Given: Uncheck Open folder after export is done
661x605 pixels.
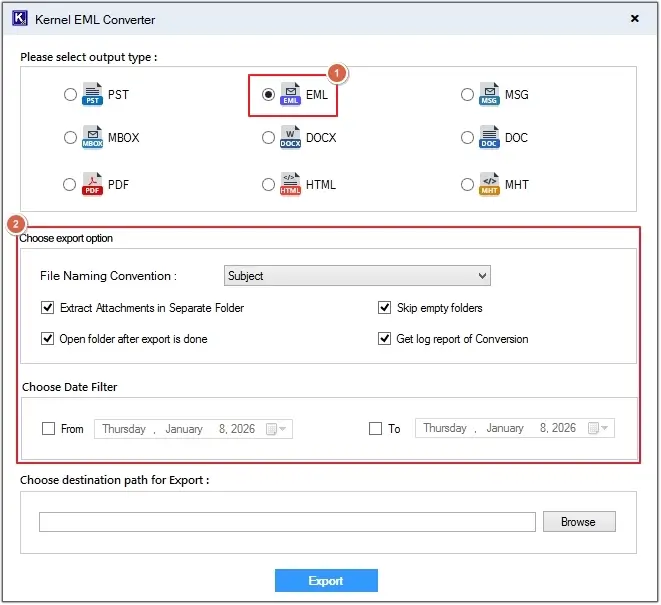Looking at the screenshot, I should [x=48, y=339].
